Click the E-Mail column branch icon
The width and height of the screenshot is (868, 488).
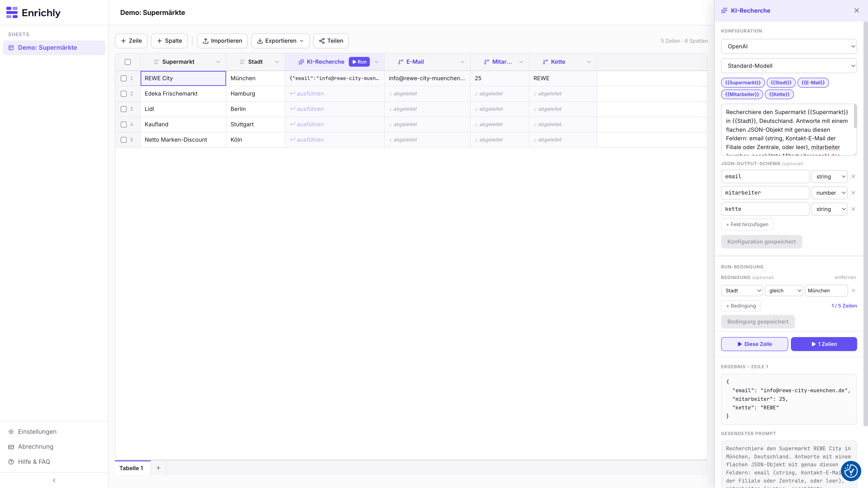pyautogui.click(x=401, y=62)
